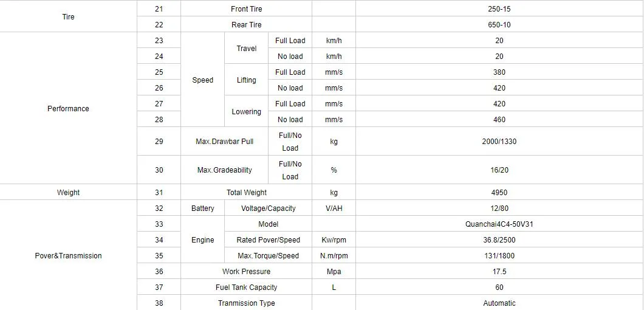Select the 16/20 gradeability value

tap(499, 170)
